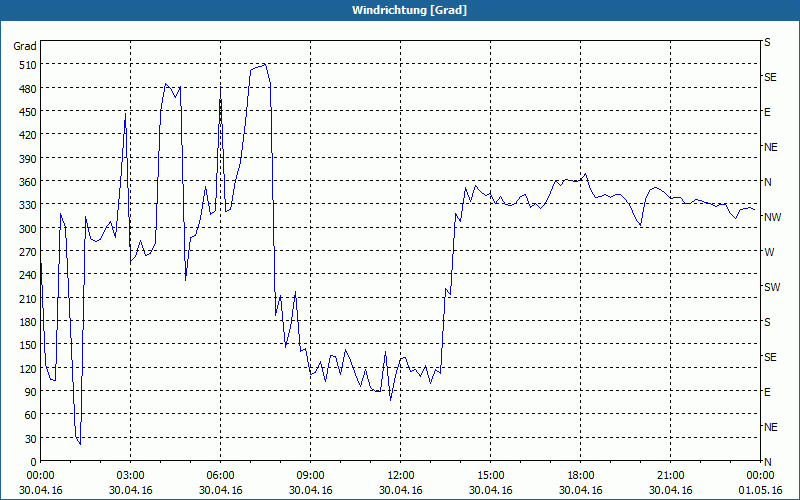800x500 pixels.
Task: Click the 30 y-axis value
Action: pos(31,439)
